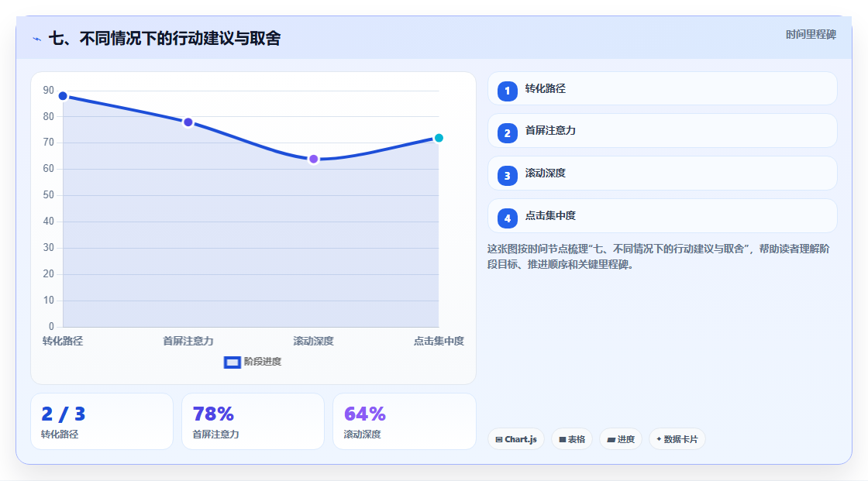Select the 转化路径 data point at 88
The height and width of the screenshot is (481, 868).
pos(63,96)
